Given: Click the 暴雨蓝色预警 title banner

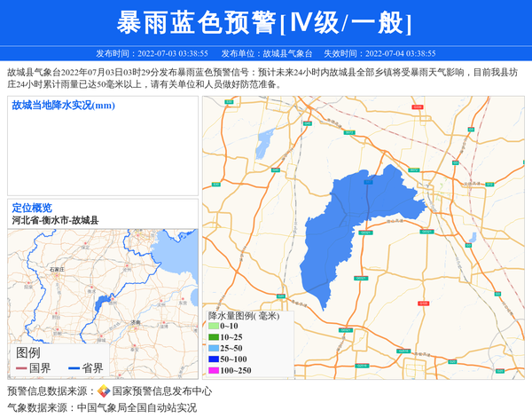Looking at the screenshot, I should 265,23.
